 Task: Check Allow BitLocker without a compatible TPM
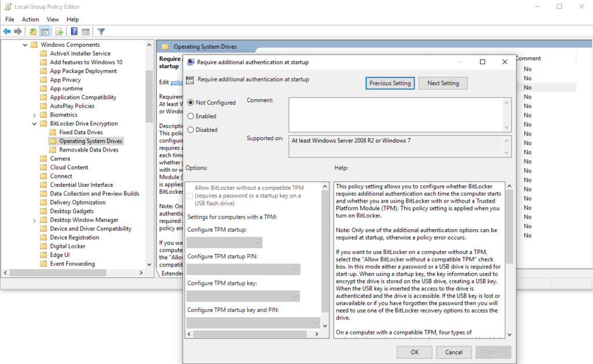point(189,196)
